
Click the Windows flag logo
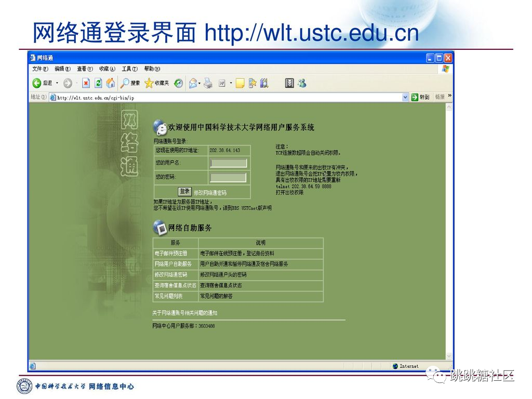tap(445, 69)
